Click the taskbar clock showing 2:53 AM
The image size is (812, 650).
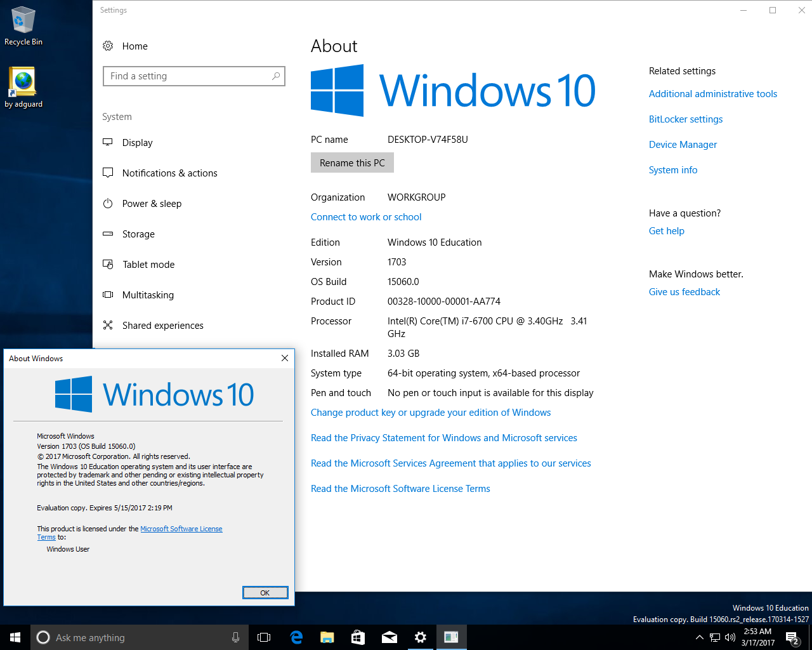[x=758, y=637]
